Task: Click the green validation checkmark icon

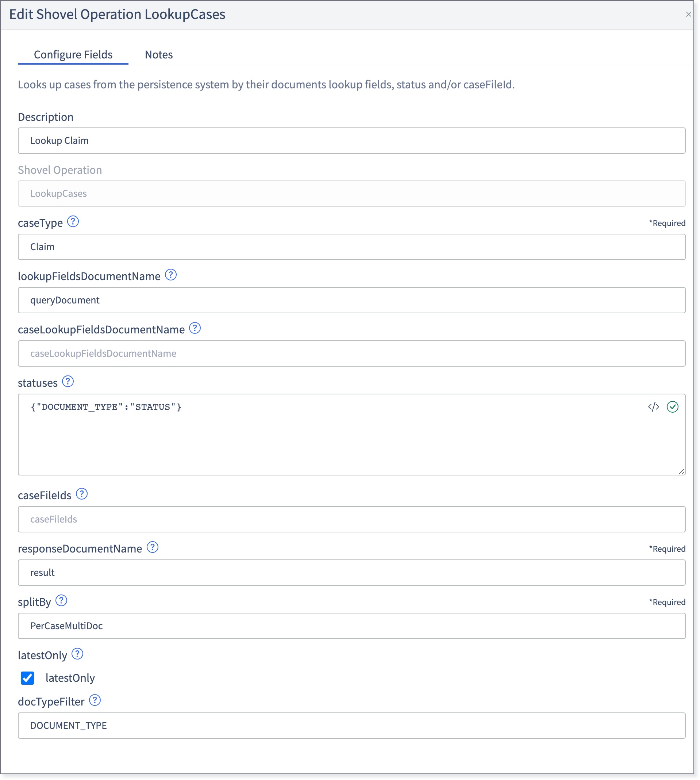Action: click(672, 407)
